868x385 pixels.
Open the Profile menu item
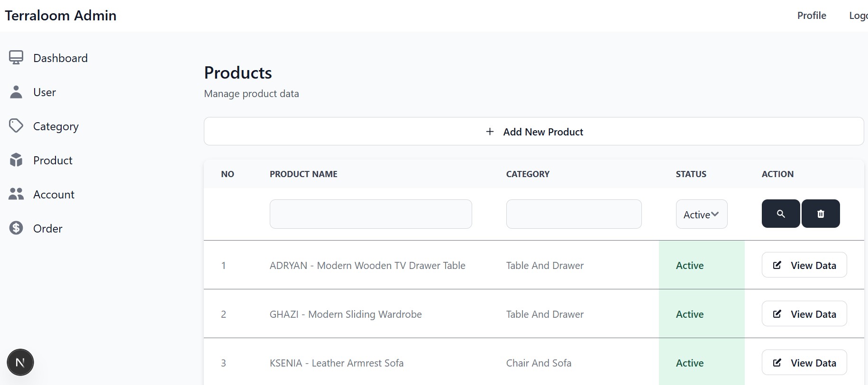click(811, 16)
